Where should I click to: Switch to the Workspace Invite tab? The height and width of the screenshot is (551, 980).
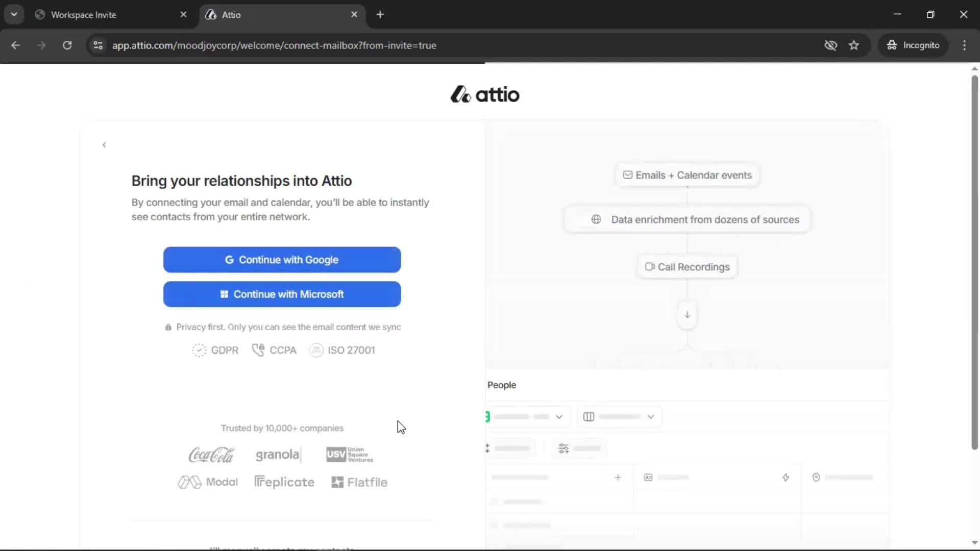[x=102, y=15]
